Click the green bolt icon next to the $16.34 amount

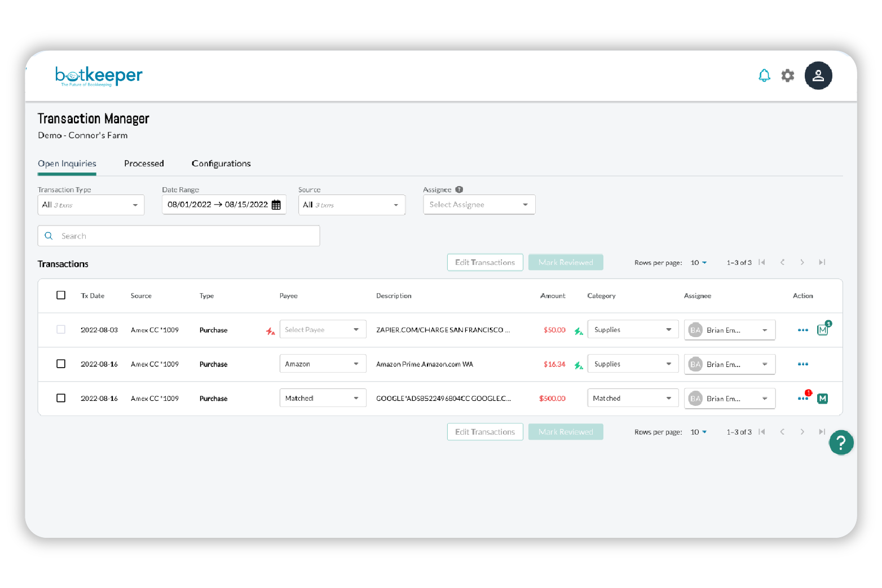coord(578,364)
